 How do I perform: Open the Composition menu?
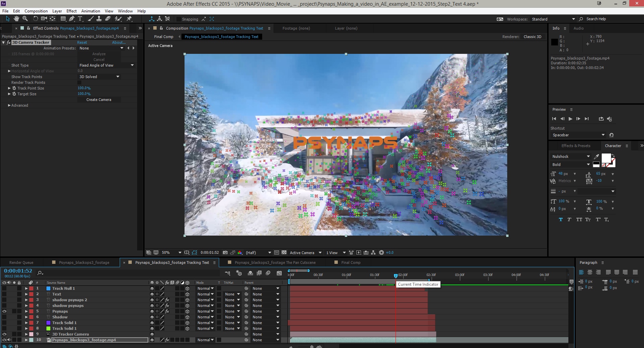pos(36,11)
